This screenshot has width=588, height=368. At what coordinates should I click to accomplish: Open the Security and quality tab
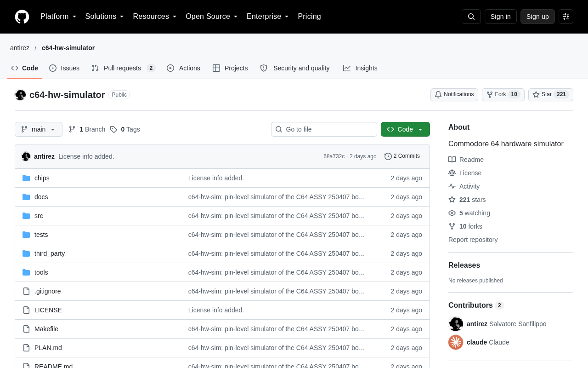click(295, 68)
